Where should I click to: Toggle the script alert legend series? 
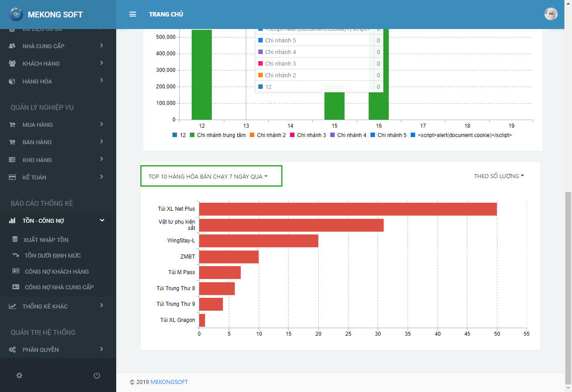pos(461,135)
